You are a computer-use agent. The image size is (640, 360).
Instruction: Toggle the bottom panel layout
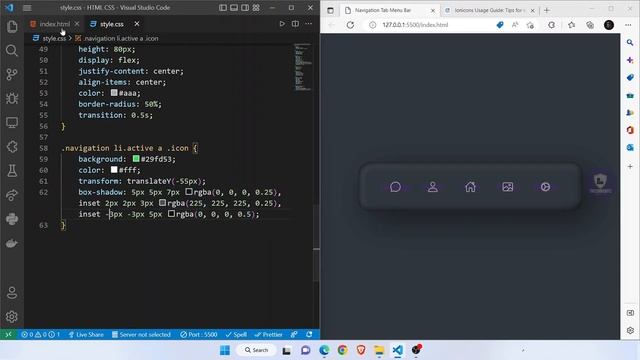234,8
